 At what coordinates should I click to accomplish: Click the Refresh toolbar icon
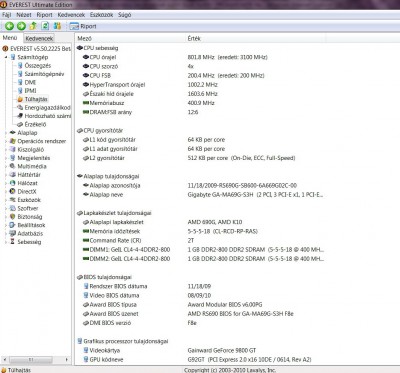point(45,26)
